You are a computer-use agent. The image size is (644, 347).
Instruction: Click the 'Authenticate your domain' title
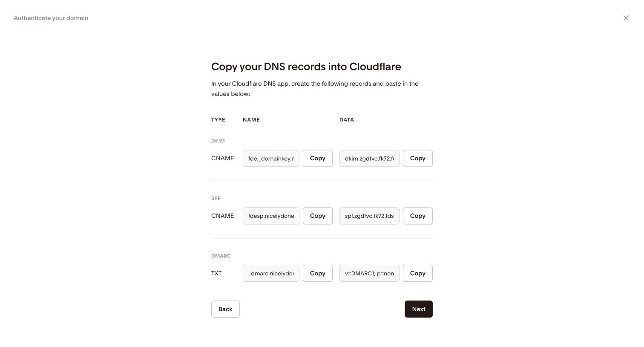coord(51,18)
